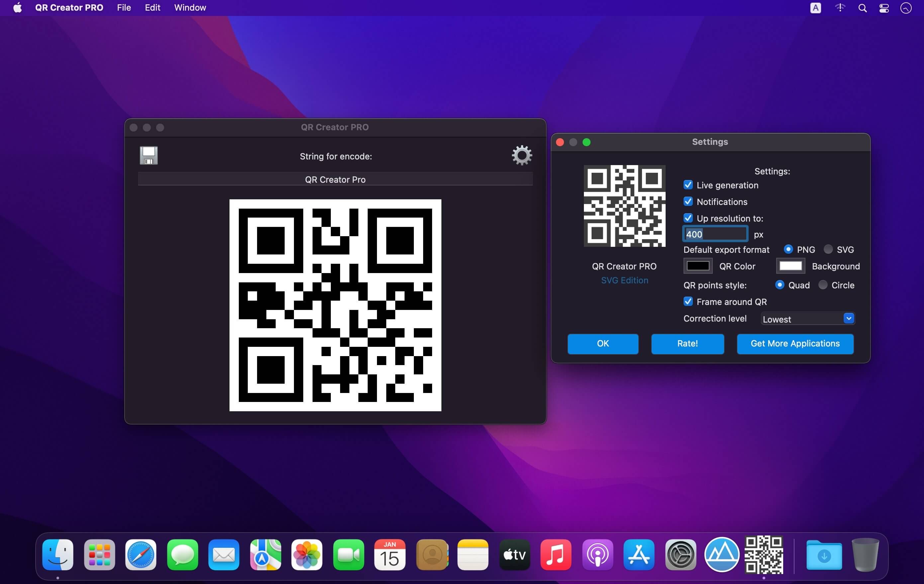The image size is (924, 584).
Task: Open Contacts app in dock
Action: pos(432,554)
